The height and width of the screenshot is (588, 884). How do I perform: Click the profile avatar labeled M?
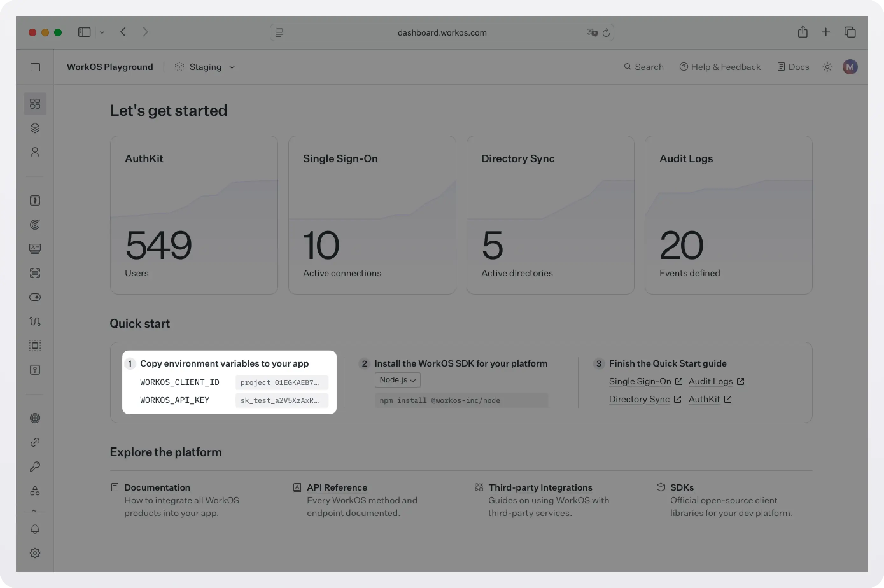pos(850,67)
